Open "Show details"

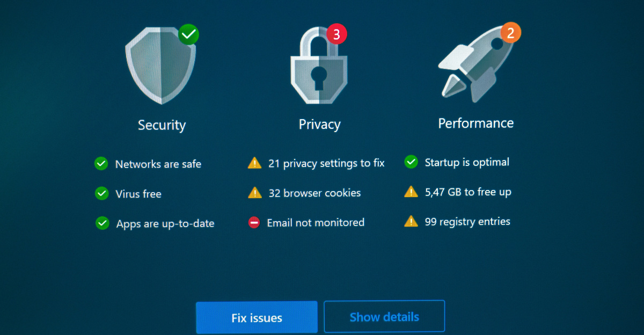point(384,317)
